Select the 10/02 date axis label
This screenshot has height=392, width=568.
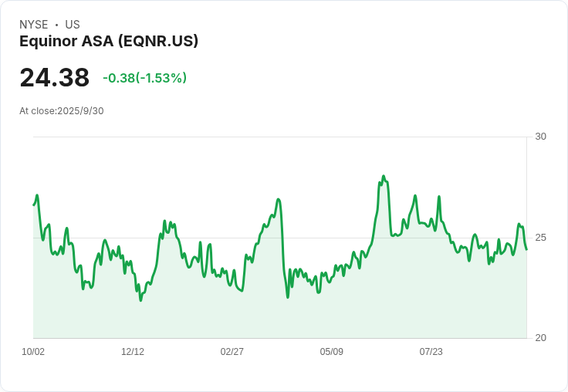[x=33, y=351]
